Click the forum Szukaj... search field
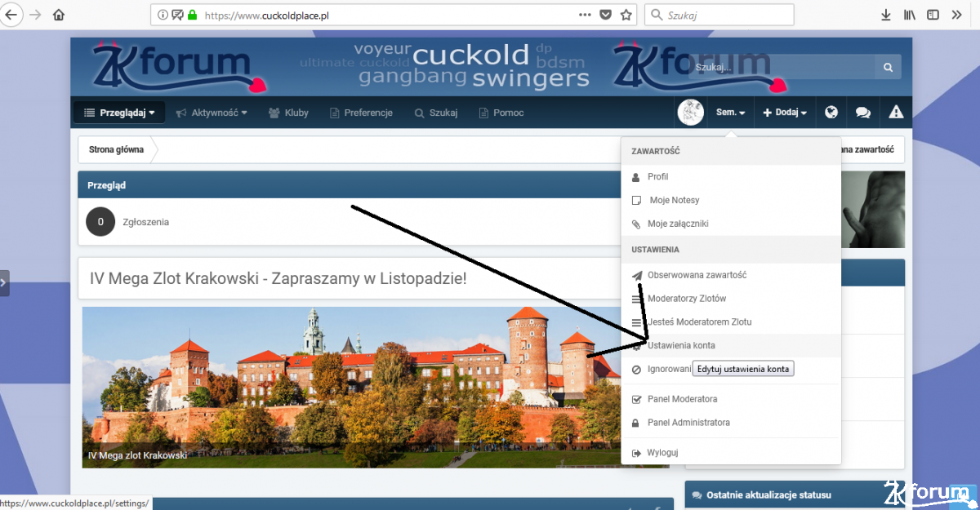The width and height of the screenshot is (980, 510). pyautogui.click(x=782, y=68)
